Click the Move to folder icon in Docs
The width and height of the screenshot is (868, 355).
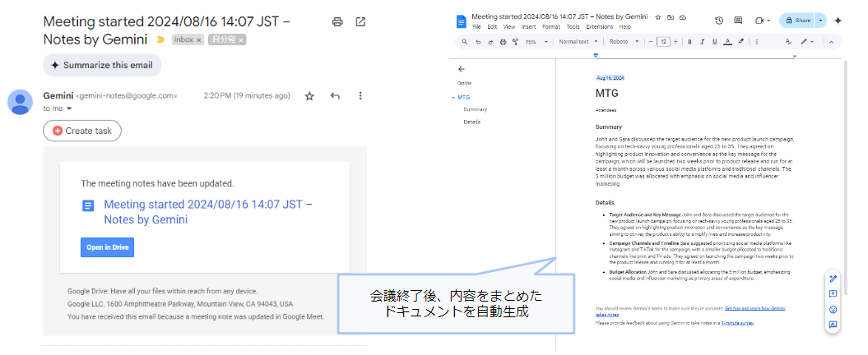[671, 17]
